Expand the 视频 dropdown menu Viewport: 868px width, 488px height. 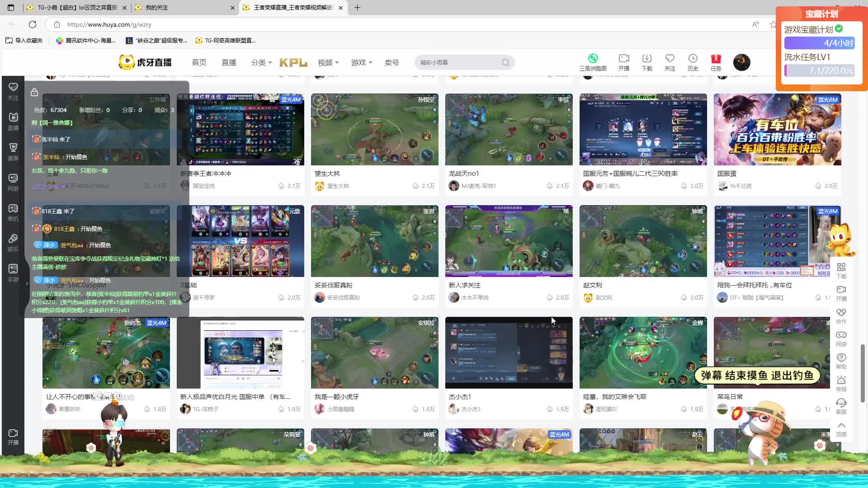(328, 63)
